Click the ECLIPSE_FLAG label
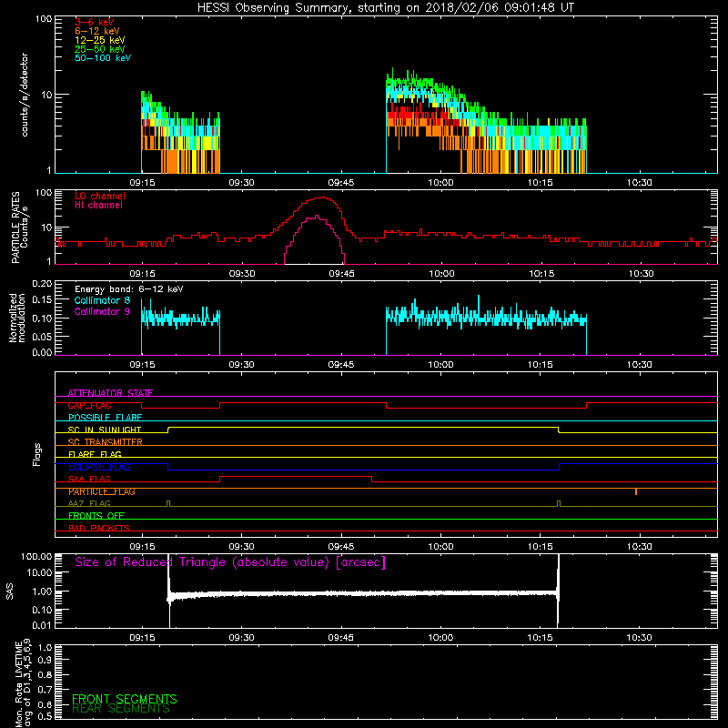728x728 pixels. [x=99, y=467]
